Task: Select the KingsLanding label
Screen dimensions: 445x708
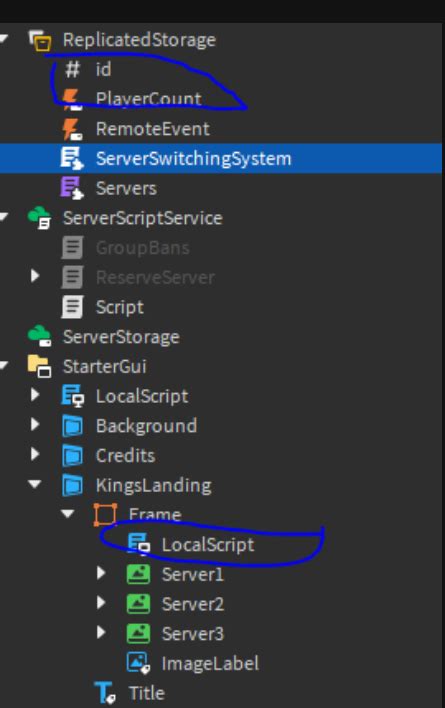Action: tap(153, 485)
